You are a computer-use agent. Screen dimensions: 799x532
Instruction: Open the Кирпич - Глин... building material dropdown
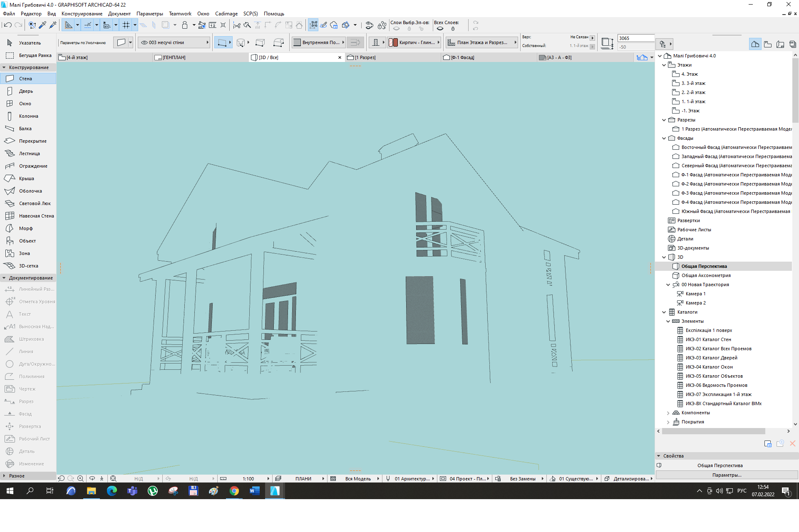[414, 42]
